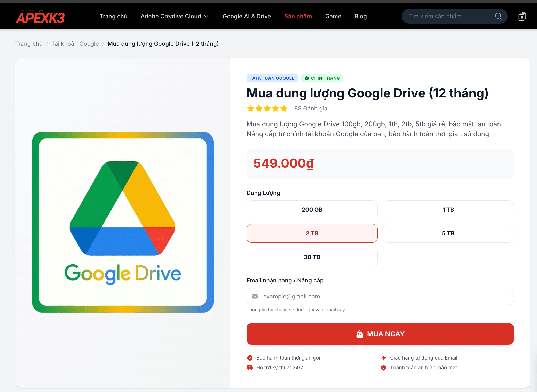Choose the 5 TB capacity option
Image resolution: width=537 pixels, height=392 pixels.
point(448,233)
